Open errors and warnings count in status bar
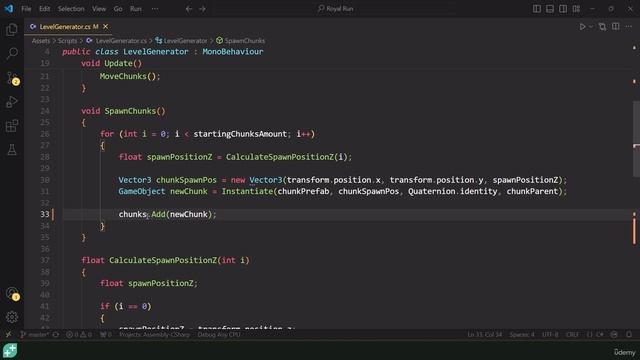The height and width of the screenshot is (360, 640). click(79, 335)
